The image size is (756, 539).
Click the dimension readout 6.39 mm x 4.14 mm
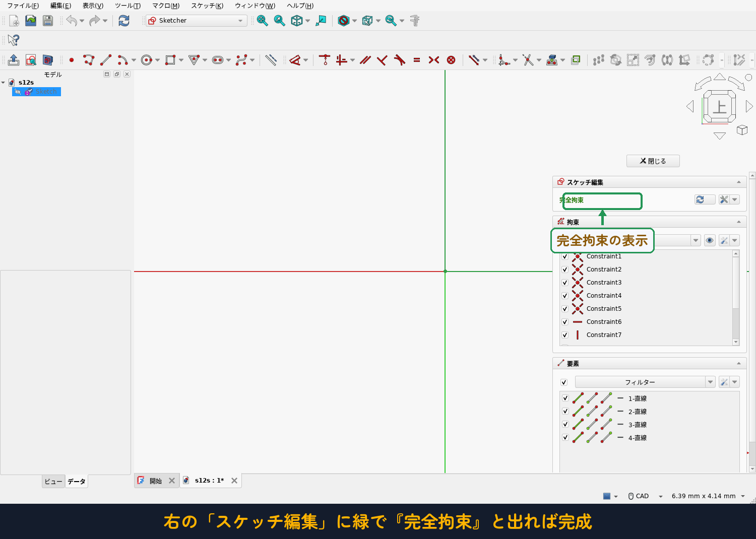pyautogui.click(x=704, y=496)
